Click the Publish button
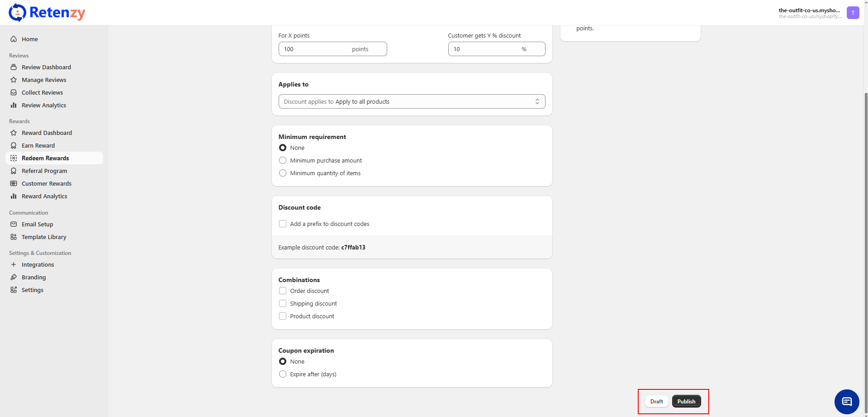 (686, 401)
